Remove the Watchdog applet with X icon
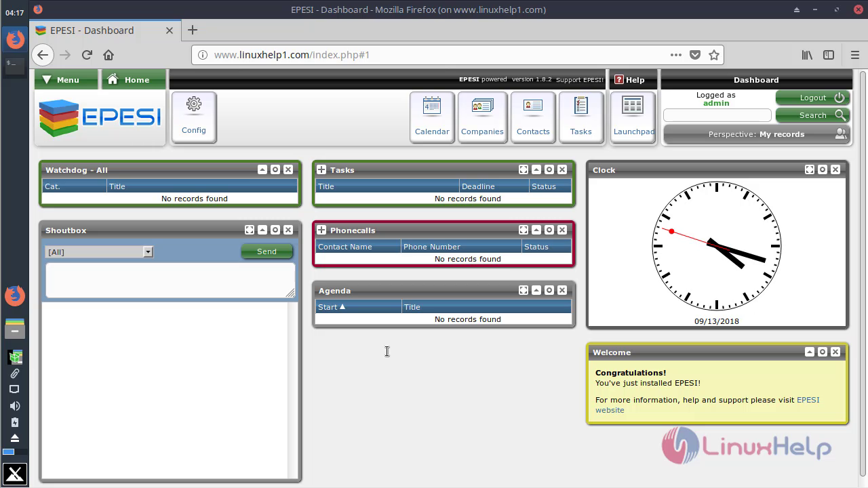 [x=288, y=169]
